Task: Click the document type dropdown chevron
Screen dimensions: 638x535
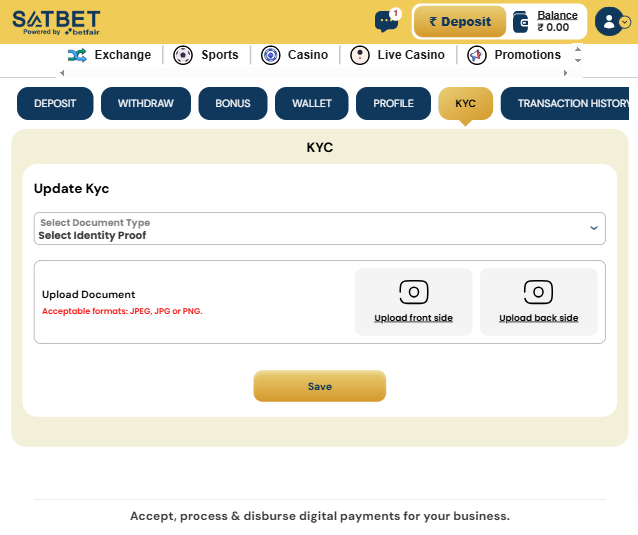Action: point(594,228)
